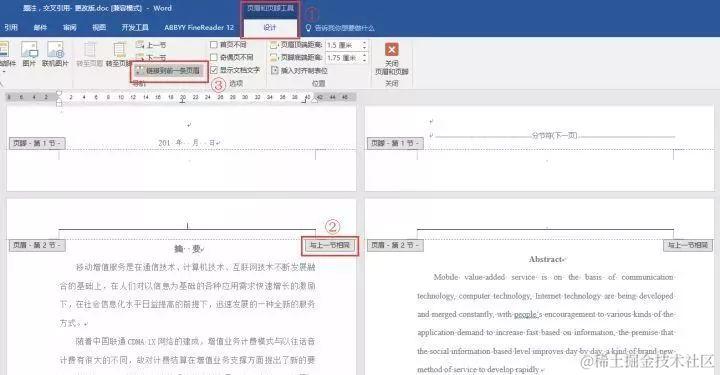Open the 引用 references tab
Screen dimensions: 720x375
click(11, 28)
